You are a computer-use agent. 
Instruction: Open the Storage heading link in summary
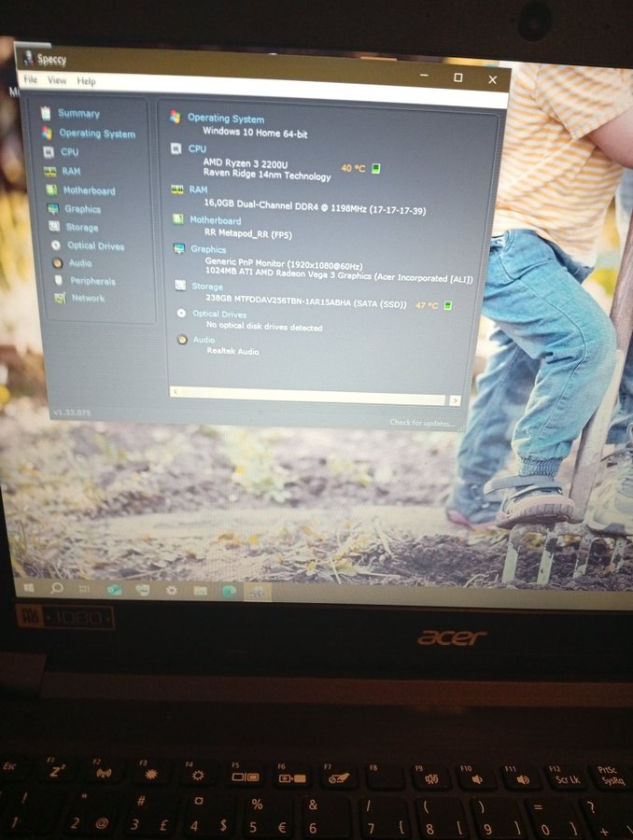tap(207, 287)
